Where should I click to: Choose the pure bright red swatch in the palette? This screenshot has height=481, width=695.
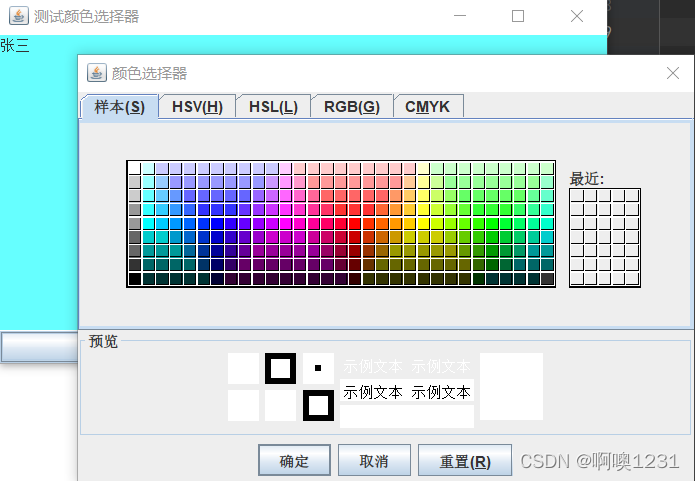355,223
